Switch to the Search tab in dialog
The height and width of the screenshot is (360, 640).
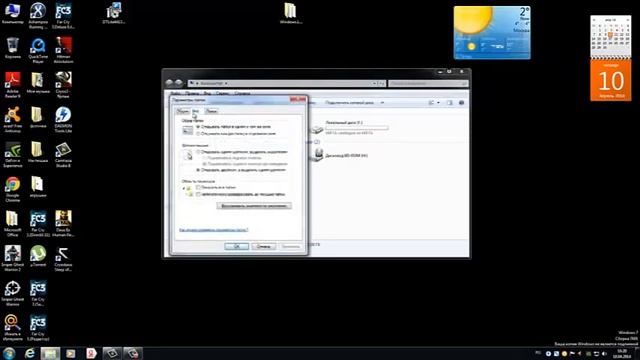pyautogui.click(x=211, y=111)
